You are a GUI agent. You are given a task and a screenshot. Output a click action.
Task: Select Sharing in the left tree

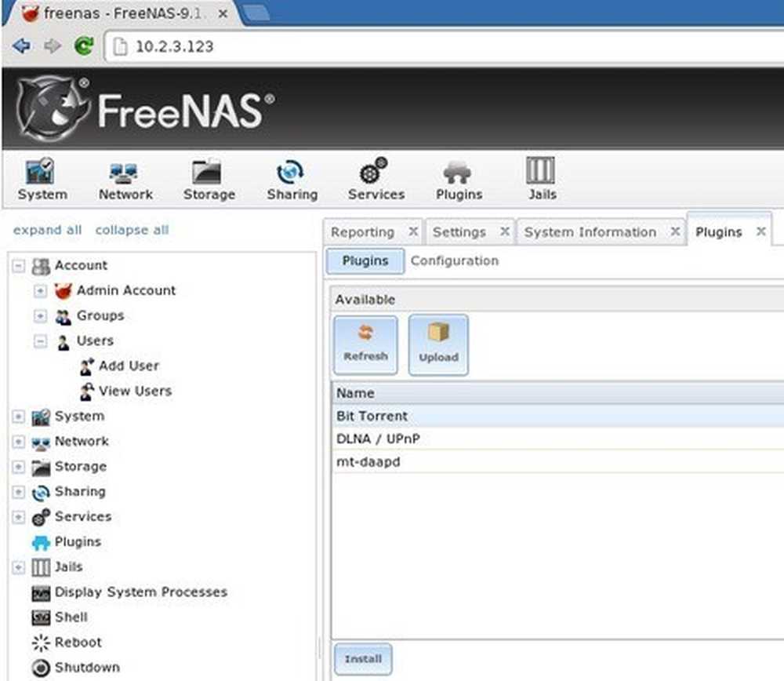(80, 491)
